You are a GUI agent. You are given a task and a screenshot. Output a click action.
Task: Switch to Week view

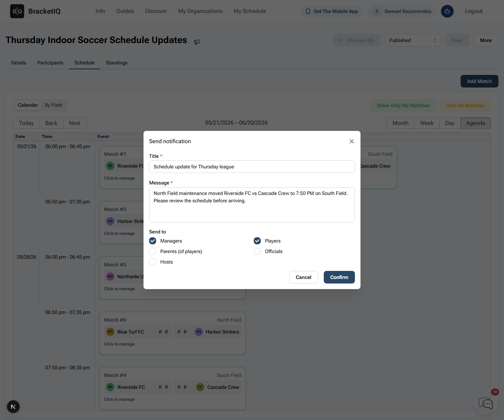click(427, 123)
